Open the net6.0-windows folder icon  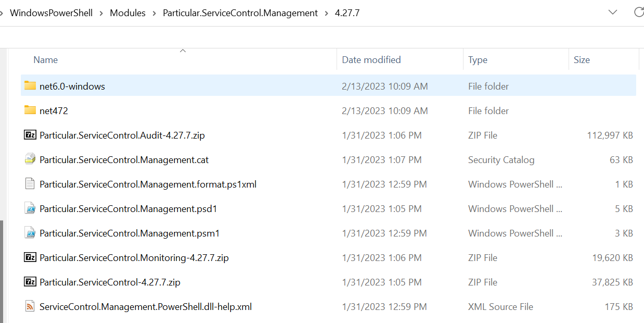pyautogui.click(x=30, y=85)
